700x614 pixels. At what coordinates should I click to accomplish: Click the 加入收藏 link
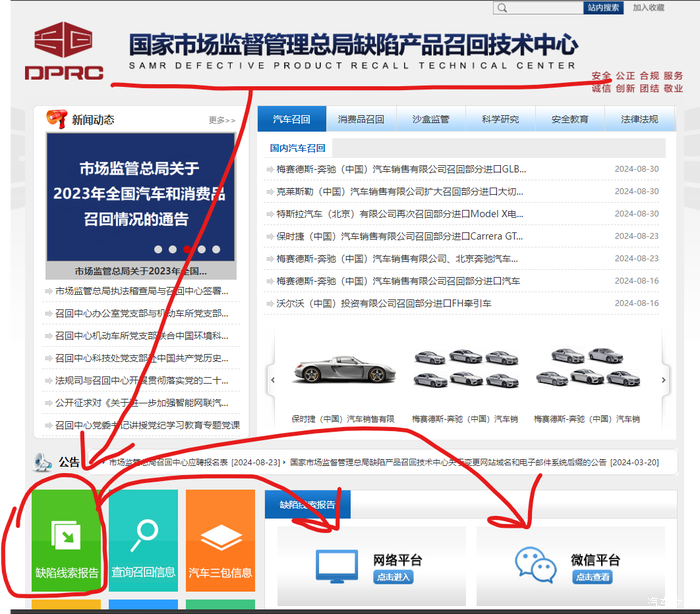click(648, 8)
